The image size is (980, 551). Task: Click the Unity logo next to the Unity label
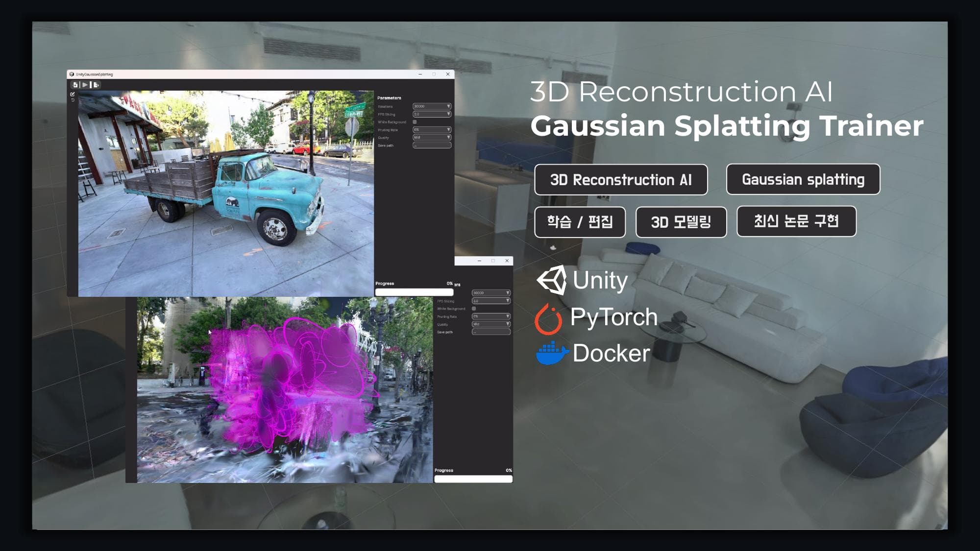[x=553, y=281]
